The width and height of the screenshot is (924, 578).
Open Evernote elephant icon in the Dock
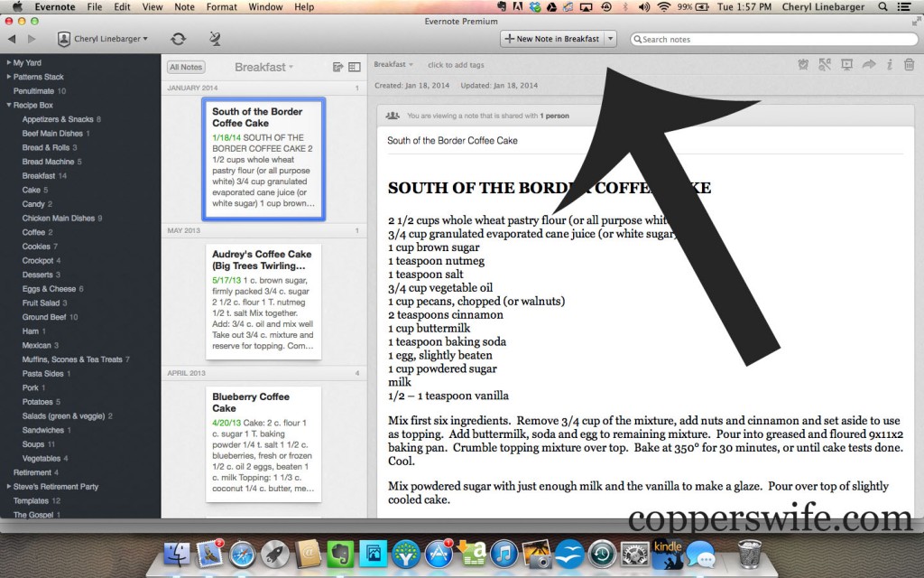coord(340,555)
